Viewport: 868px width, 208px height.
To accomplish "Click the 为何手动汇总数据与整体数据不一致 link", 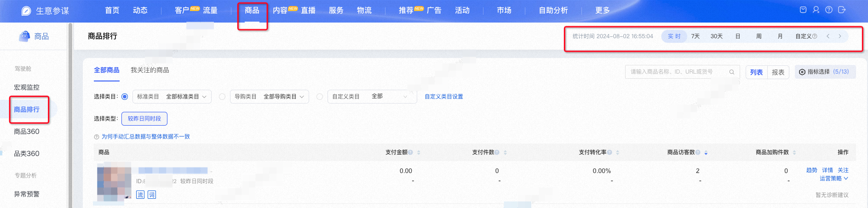I will [146, 137].
